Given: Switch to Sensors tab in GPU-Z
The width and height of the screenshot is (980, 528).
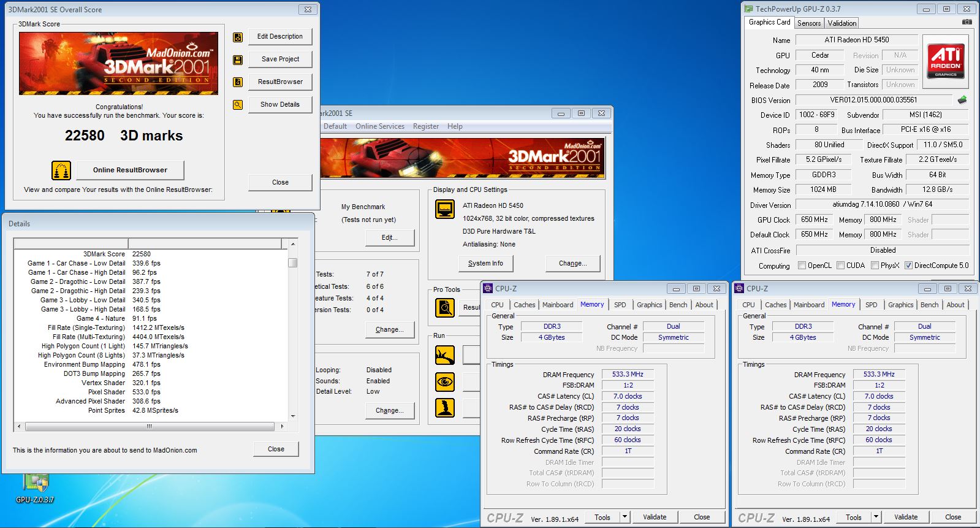Looking at the screenshot, I should coord(809,23).
